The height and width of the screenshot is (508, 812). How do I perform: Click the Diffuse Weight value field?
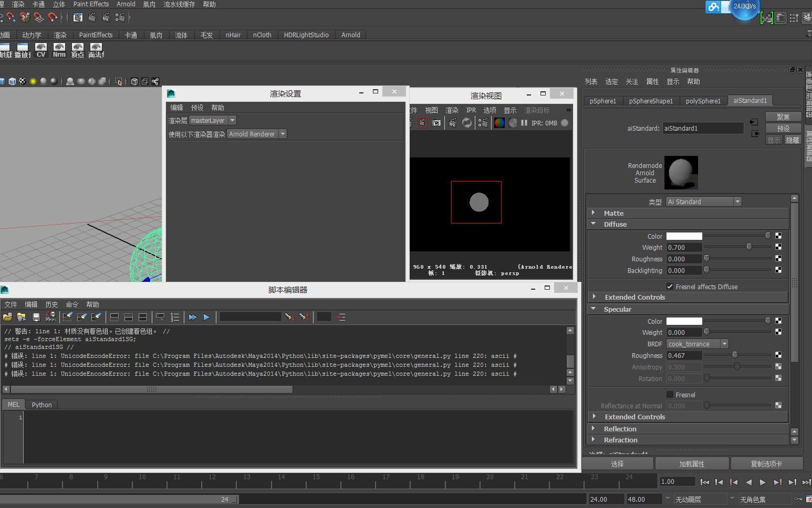tap(683, 247)
